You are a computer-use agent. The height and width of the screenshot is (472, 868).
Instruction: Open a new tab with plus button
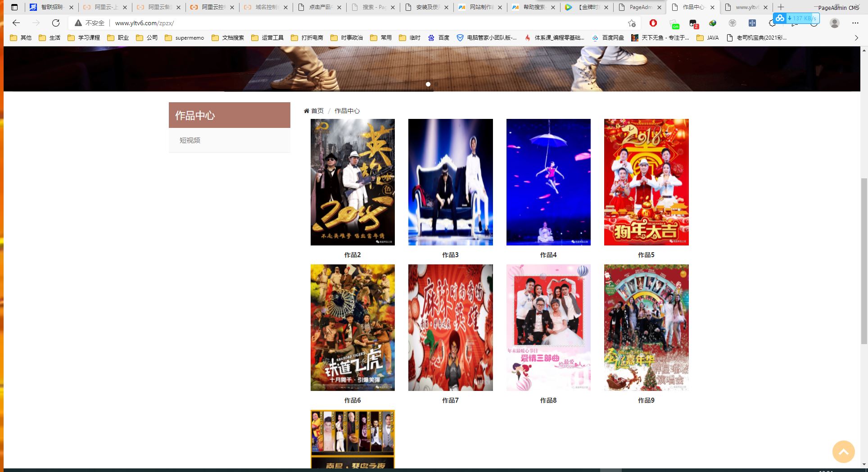coord(781,7)
